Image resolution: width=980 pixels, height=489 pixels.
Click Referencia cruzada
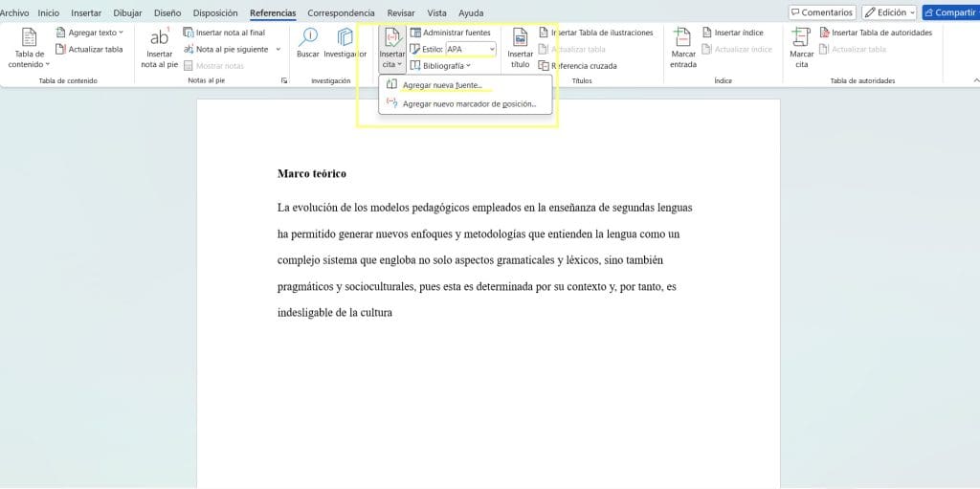tap(577, 66)
